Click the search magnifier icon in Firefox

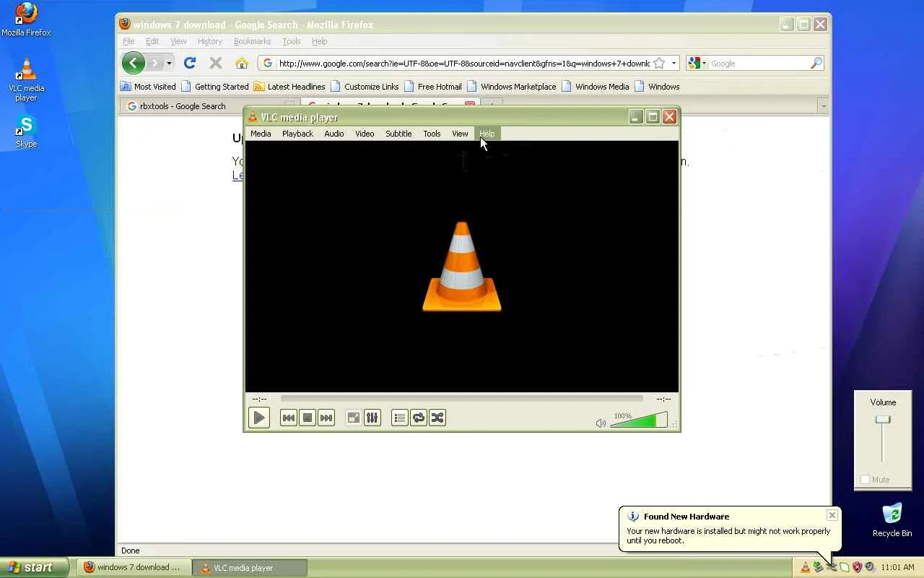click(816, 64)
